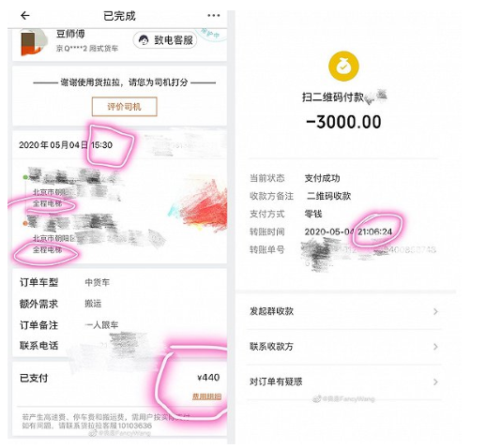This screenshot has height=448, width=486.
Task: Tap the orange destination location dot
Action: [25, 223]
